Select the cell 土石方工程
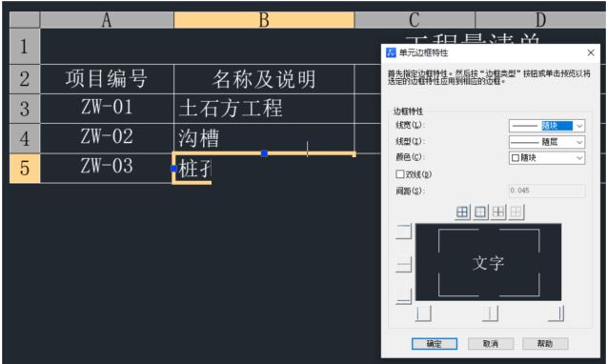The height and width of the screenshot is (364, 607). pyautogui.click(x=264, y=109)
